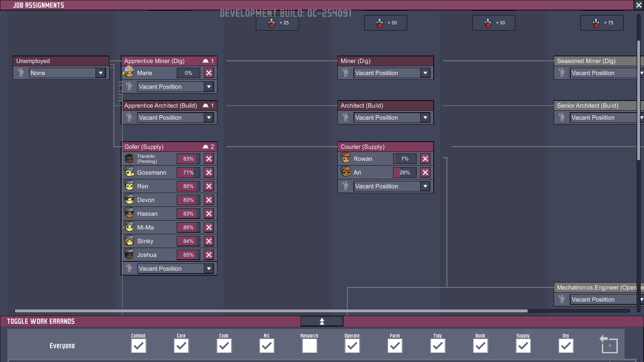Viewport: 644px width, 362px height.
Task: Click the Everyone row label
Action: (x=62, y=346)
